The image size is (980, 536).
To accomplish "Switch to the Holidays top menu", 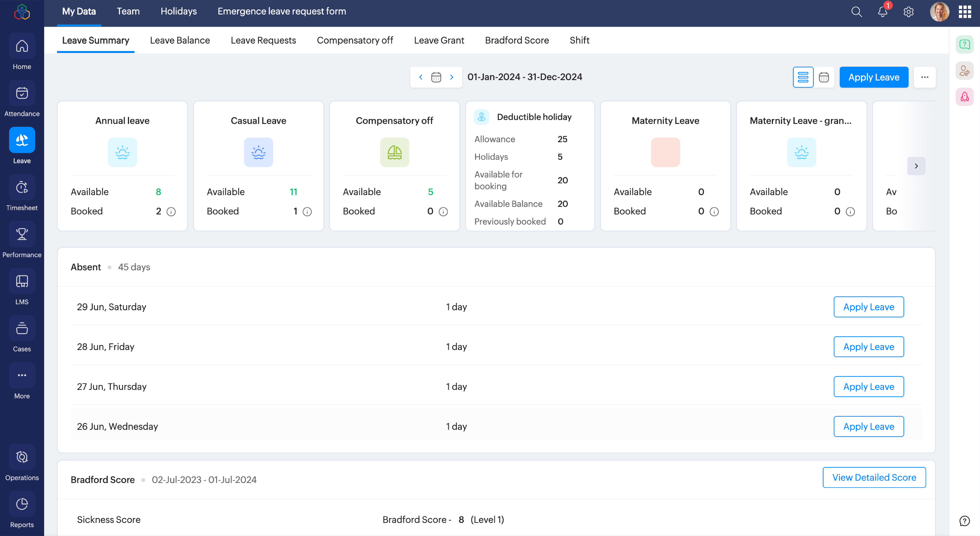I will (178, 11).
